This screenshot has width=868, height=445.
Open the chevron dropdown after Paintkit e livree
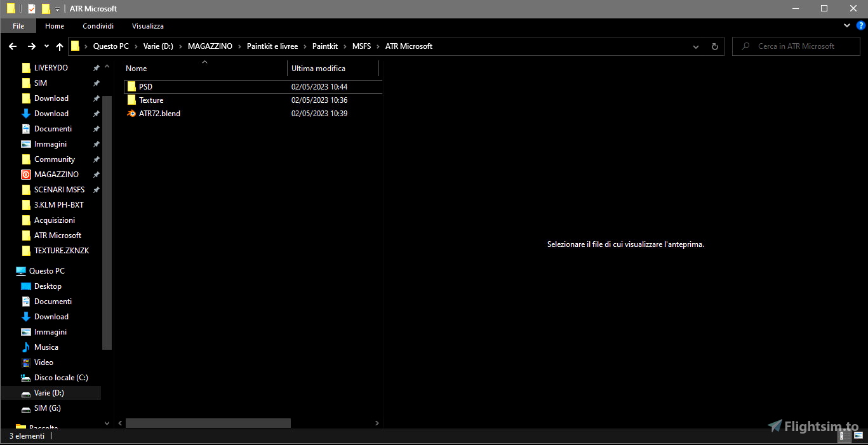(305, 46)
